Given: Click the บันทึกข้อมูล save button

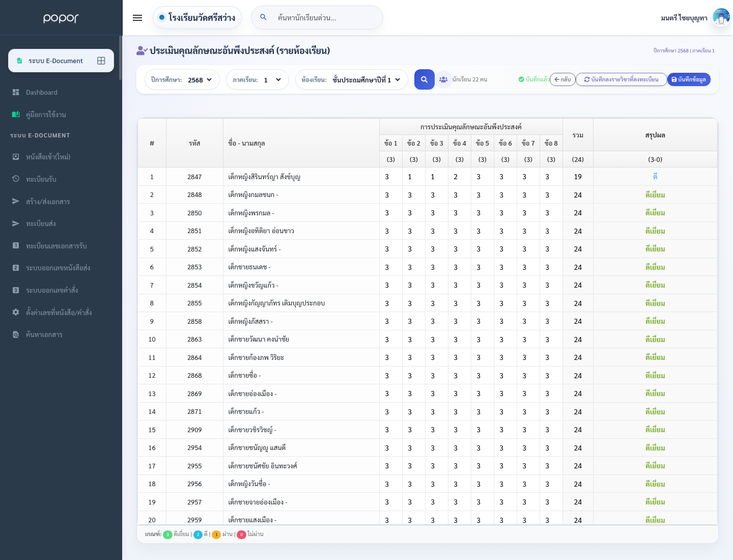Looking at the screenshot, I should [x=689, y=79].
